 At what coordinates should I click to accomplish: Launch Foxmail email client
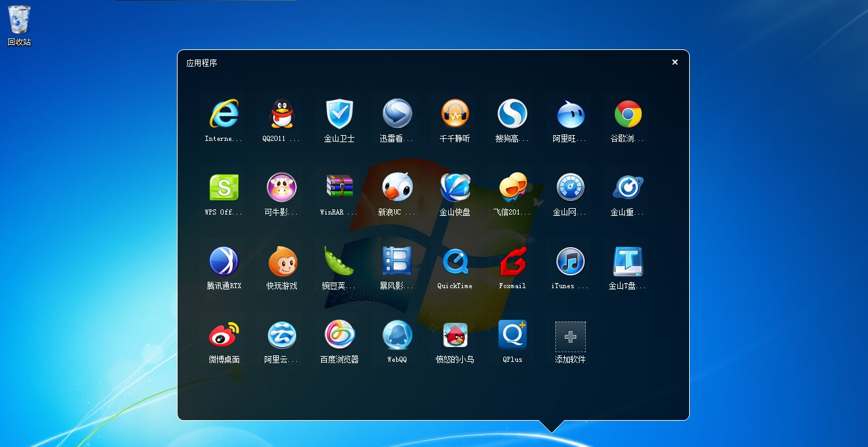click(512, 261)
